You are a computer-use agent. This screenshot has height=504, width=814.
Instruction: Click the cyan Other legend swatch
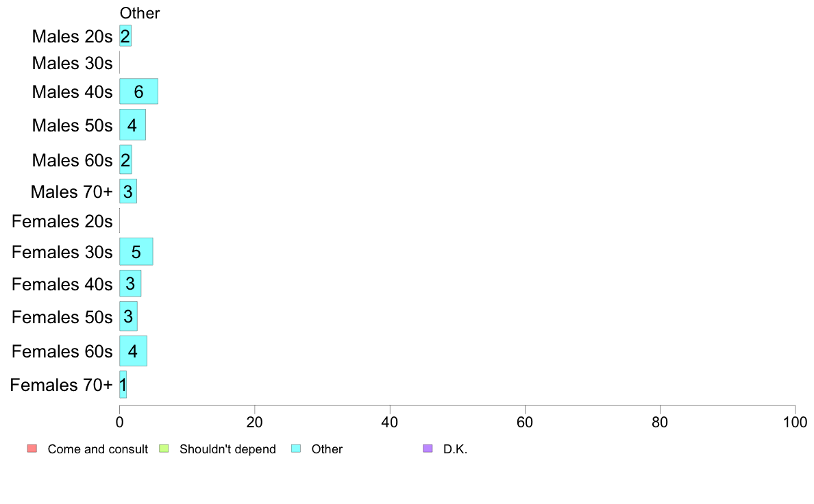pos(296,449)
